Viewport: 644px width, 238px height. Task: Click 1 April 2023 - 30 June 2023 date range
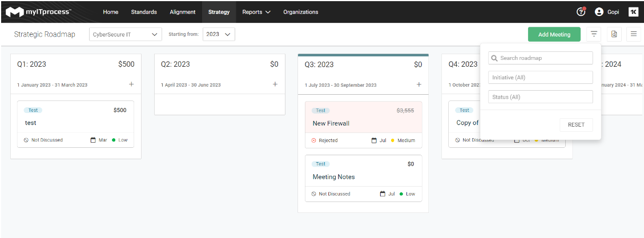191,85
